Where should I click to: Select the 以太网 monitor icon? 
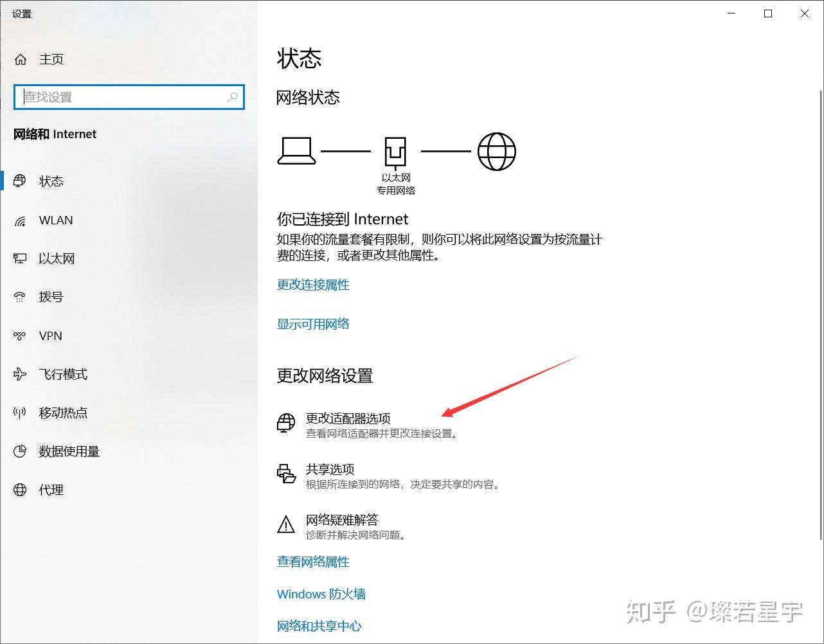20,258
